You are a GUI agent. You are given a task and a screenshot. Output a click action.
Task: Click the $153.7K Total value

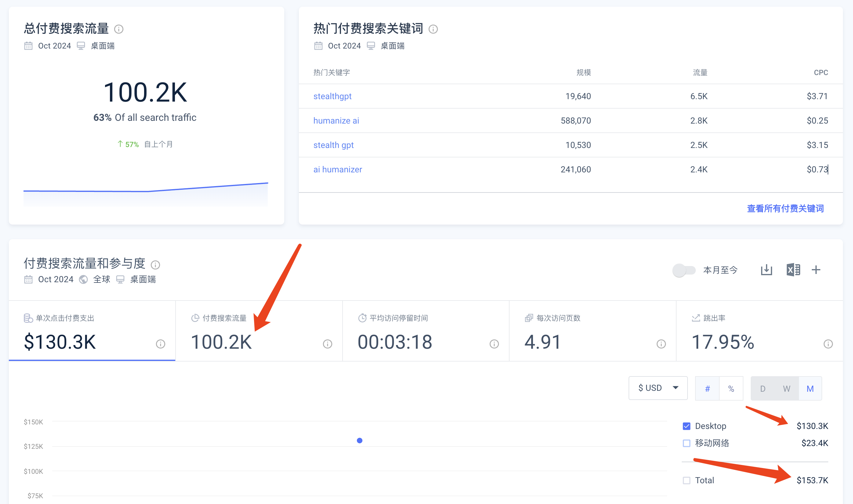pyautogui.click(x=812, y=481)
